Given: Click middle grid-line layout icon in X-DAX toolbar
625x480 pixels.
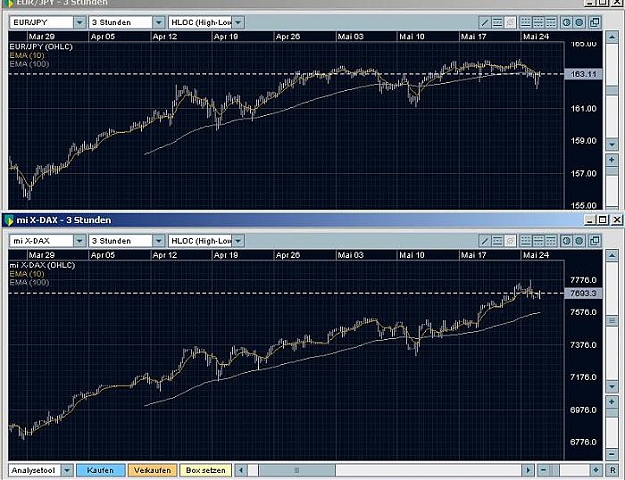Looking at the screenshot, I should pyautogui.click(x=539, y=241).
